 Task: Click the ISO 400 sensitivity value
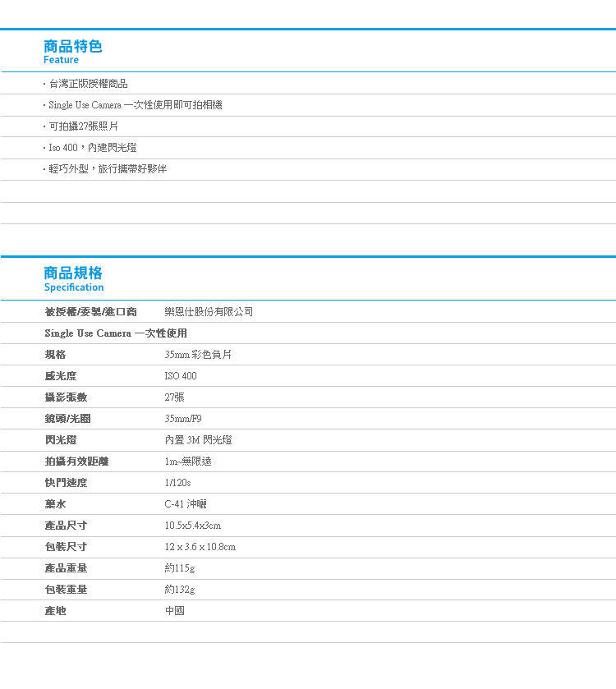181,376
